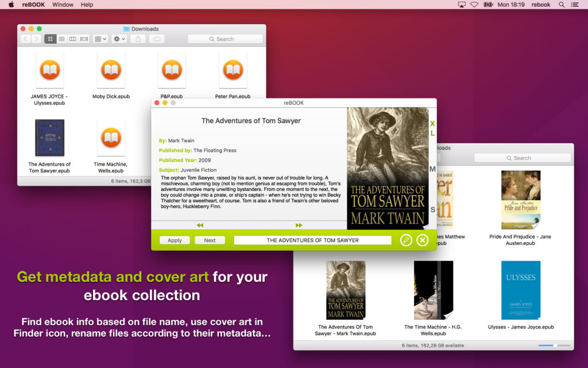Image resolution: width=588 pixels, height=368 pixels.
Task: Select P&P.epub file icon
Action: [x=172, y=70]
